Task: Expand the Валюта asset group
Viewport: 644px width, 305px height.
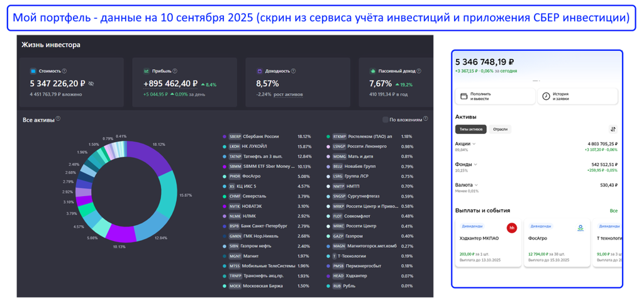Action: (475, 186)
